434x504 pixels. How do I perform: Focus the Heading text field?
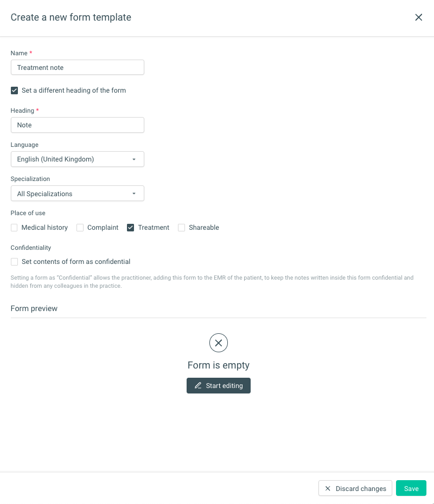(77, 125)
